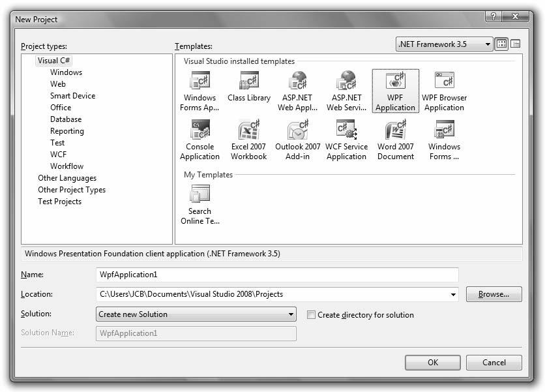The image size is (545, 392).
Task: Click the Browse... button
Action: tap(494, 294)
